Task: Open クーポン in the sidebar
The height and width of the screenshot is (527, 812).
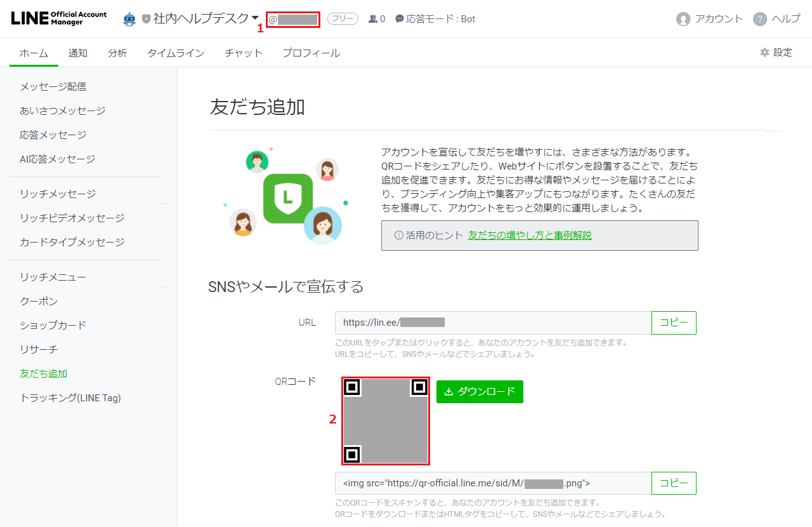Action: point(39,301)
